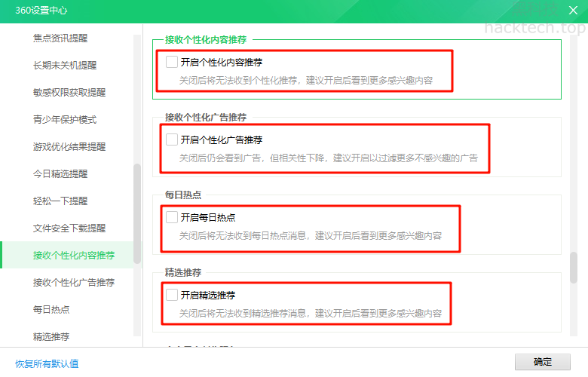Click the 开启个性化广告推荐 label text
Screen dimensions: 588x377
(x=222, y=140)
